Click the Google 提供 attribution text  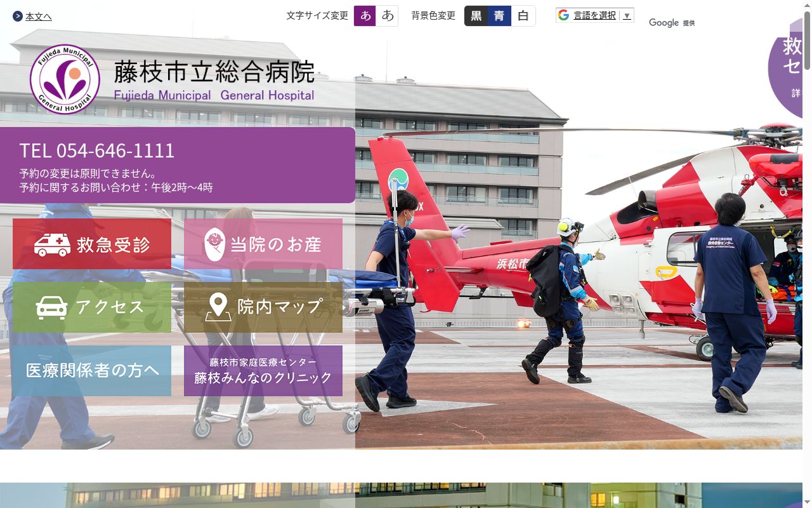[x=672, y=23]
